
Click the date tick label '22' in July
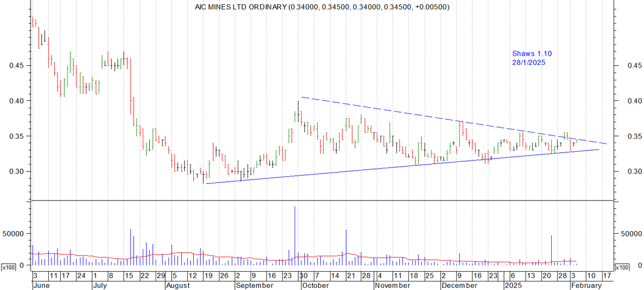point(145,276)
